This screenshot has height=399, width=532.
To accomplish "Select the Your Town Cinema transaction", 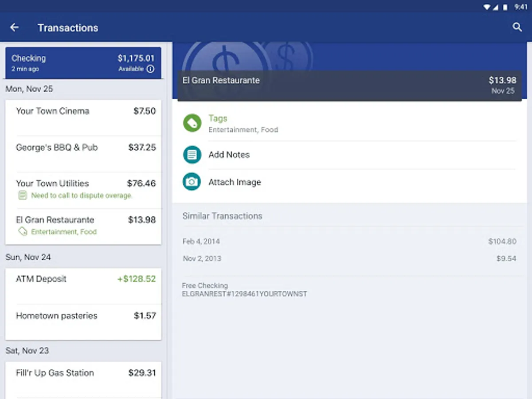I will pyautogui.click(x=83, y=117).
